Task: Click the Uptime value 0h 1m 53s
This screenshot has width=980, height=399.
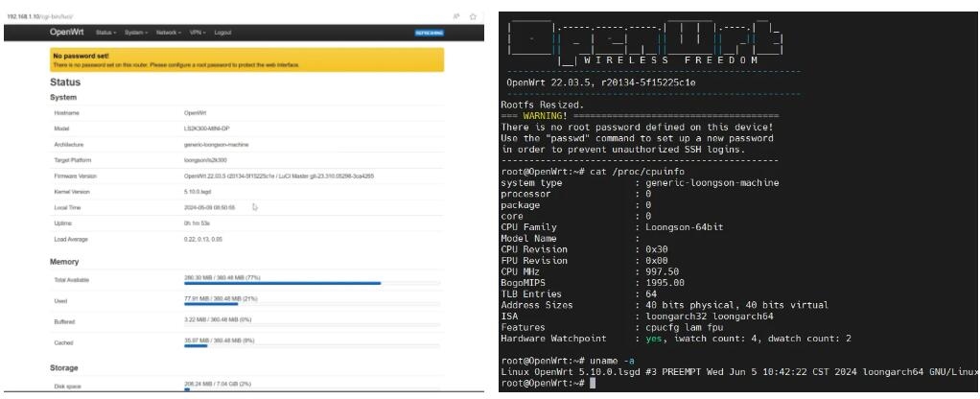Action: click(197, 223)
